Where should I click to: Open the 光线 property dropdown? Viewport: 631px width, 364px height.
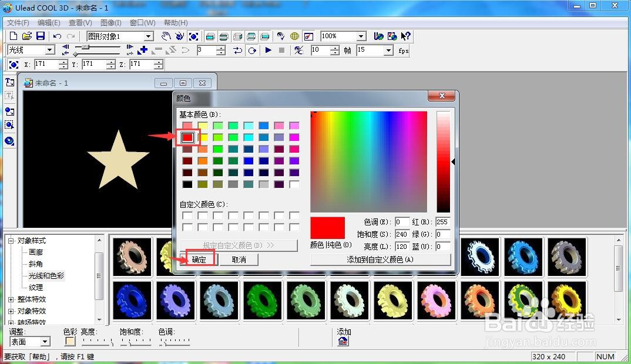pos(50,50)
